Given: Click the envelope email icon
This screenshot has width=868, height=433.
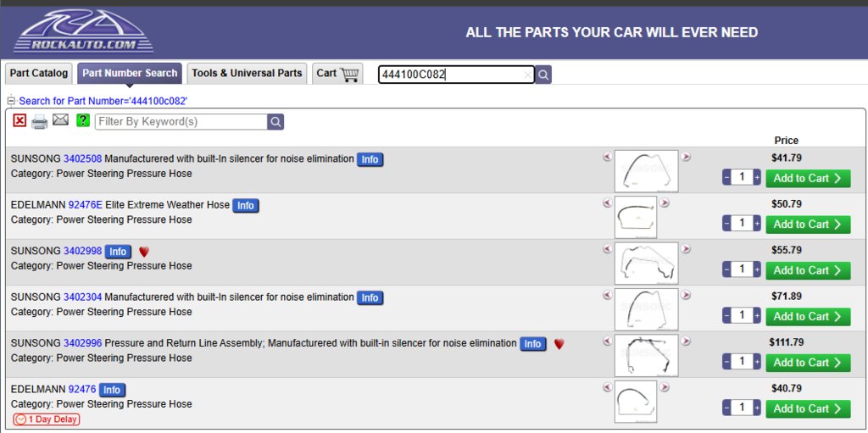Looking at the screenshot, I should pos(60,119).
